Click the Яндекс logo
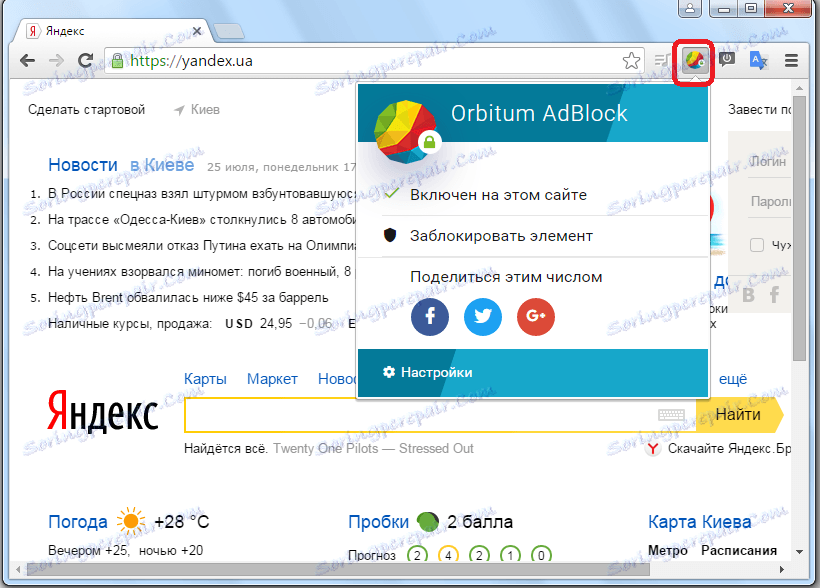 point(102,412)
